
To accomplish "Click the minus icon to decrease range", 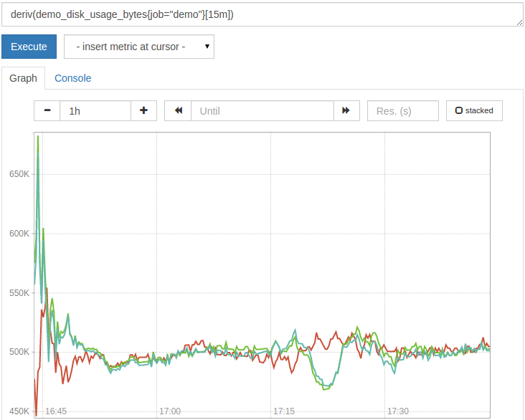I will [x=47, y=111].
